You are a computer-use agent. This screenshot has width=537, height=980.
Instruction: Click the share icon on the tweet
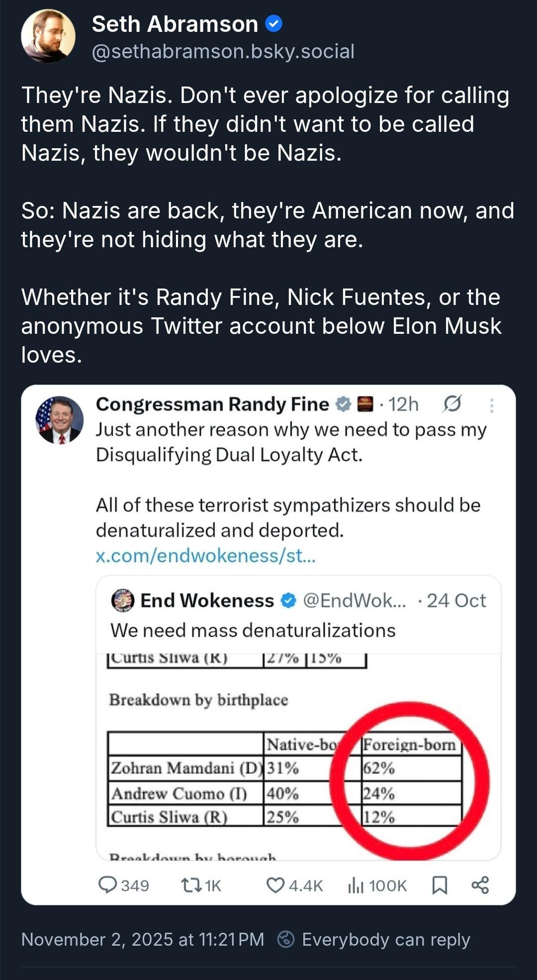point(480,885)
